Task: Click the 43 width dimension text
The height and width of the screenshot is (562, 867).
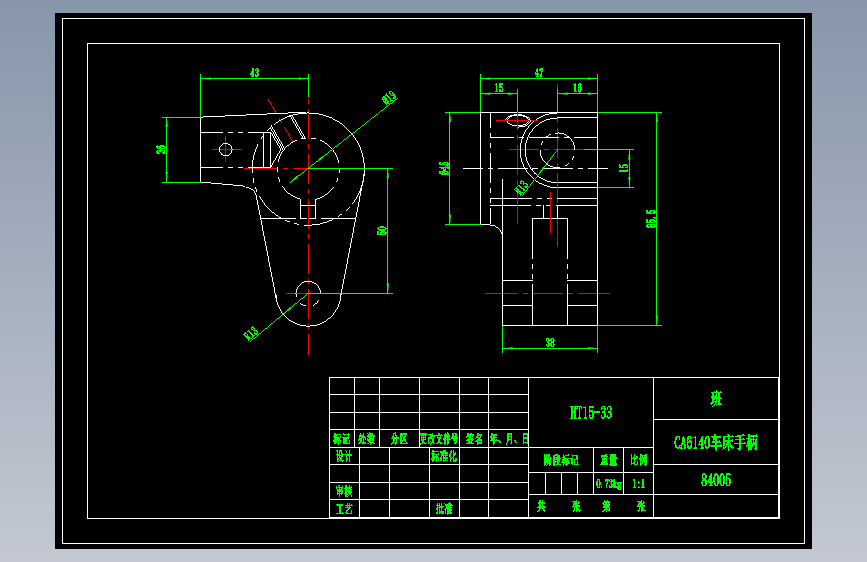Action: click(254, 72)
